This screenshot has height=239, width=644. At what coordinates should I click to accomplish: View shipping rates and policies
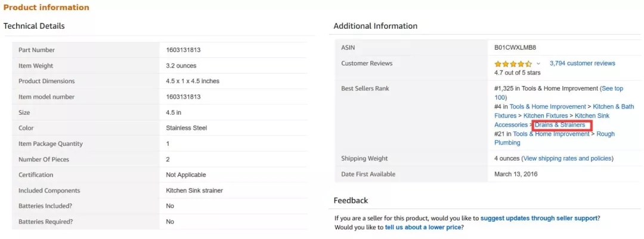click(x=567, y=158)
